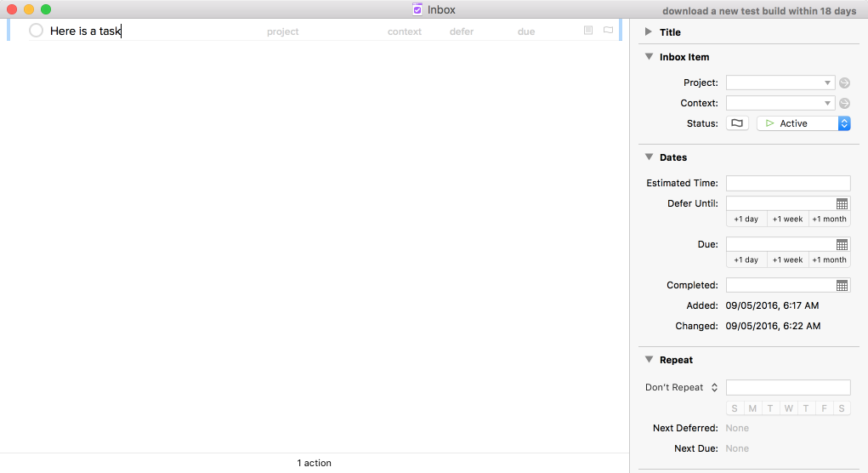Open the Don't Repeat popup menu
Image resolution: width=868 pixels, height=473 pixels.
682,387
